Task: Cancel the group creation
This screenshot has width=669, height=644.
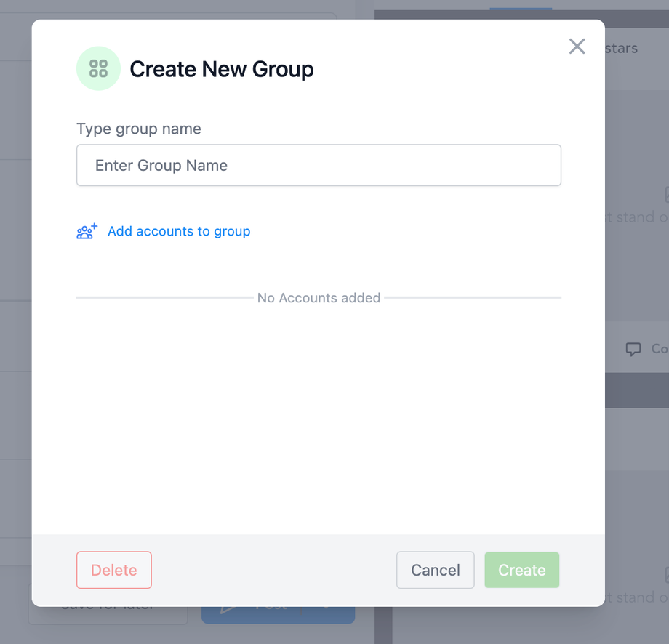Action: (435, 570)
